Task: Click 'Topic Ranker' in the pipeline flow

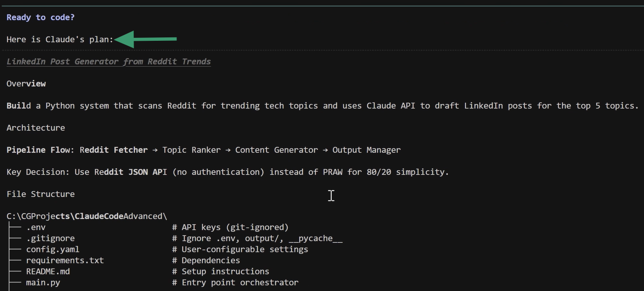Action: pos(191,150)
